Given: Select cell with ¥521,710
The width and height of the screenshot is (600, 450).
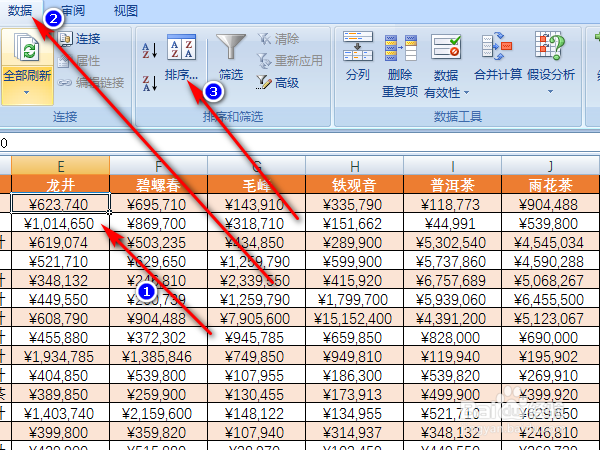Looking at the screenshot, I should click(x=60, y=261).
